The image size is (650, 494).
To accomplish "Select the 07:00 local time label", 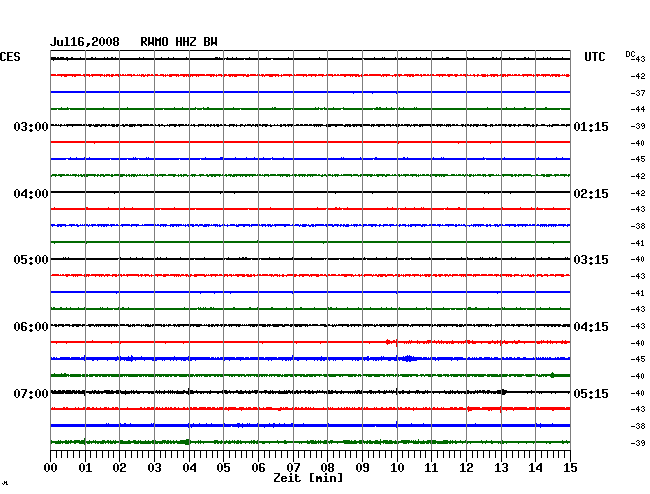I will click(x=31, y=393).
